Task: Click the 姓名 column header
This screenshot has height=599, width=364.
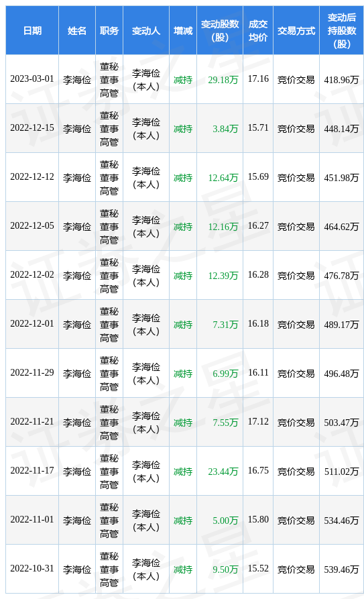Action: (77, 31)
